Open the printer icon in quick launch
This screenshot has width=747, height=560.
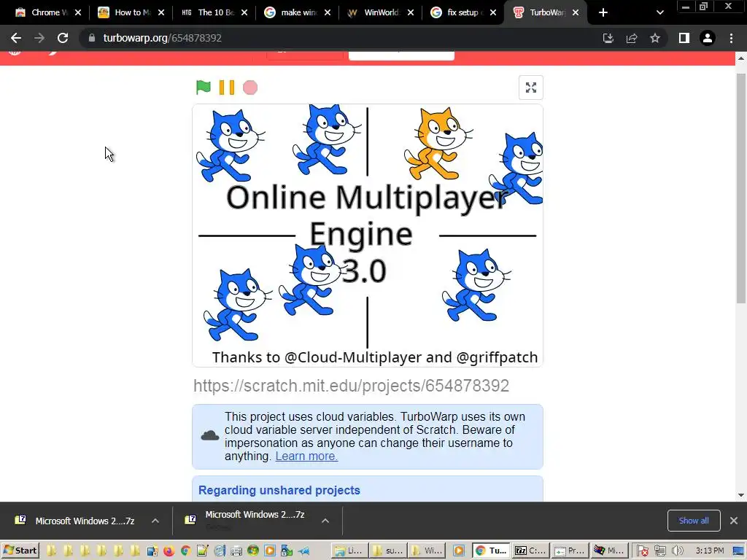tap(236, 551)
